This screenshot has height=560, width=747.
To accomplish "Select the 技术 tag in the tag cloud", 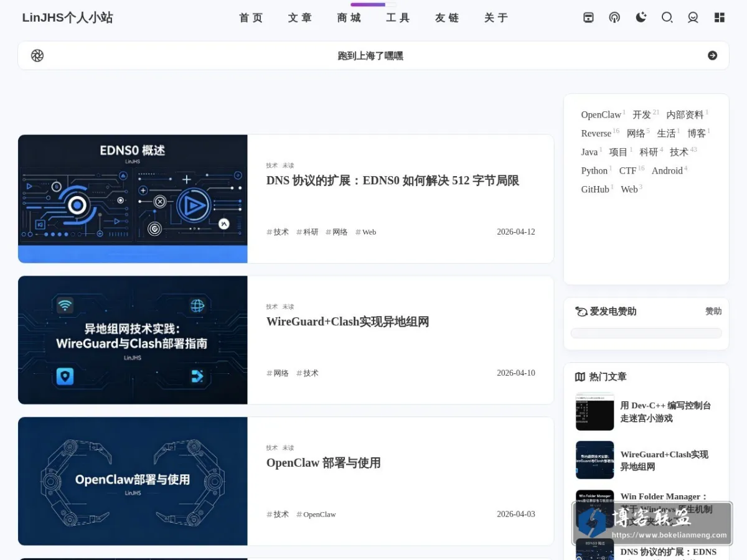I will coord(684,152).
